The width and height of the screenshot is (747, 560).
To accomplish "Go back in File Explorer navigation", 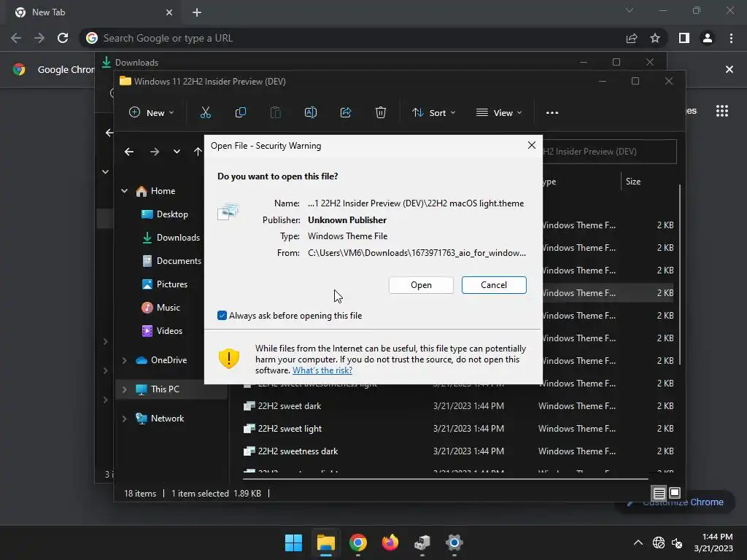I will (x=129, y=152).
